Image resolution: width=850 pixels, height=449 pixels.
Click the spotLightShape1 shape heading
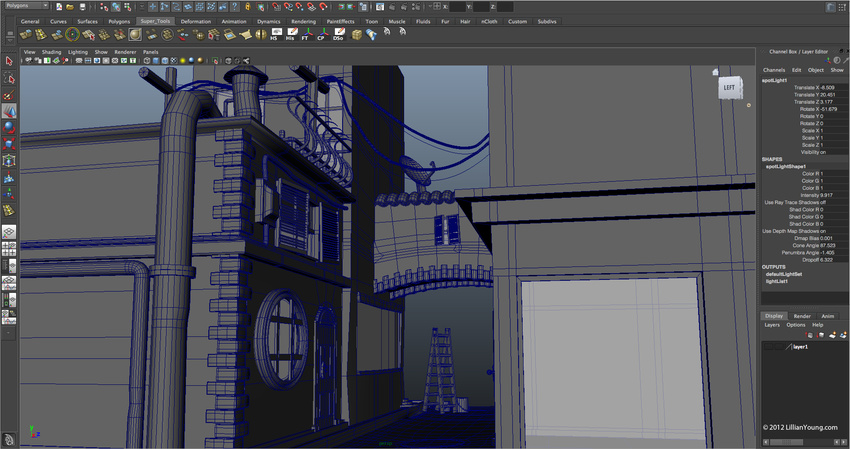click(x=785, y=166)
